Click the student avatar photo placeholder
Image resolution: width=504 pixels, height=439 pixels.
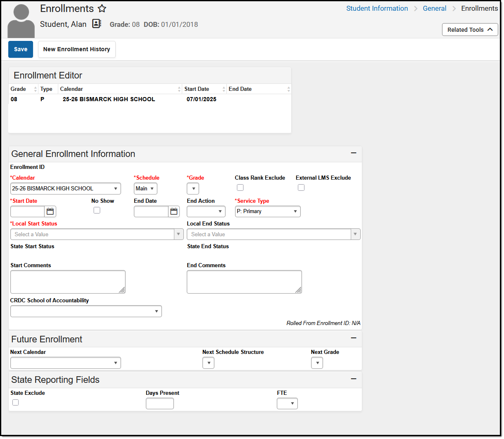click(20, 20)
